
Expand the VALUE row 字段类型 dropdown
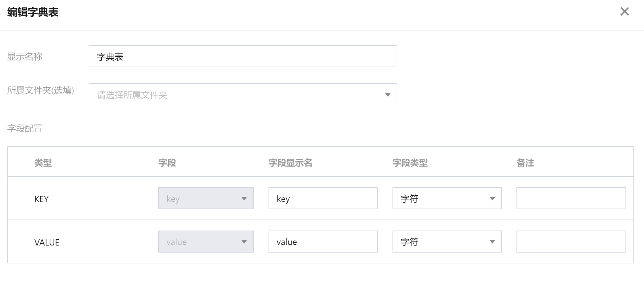point(441,242)
